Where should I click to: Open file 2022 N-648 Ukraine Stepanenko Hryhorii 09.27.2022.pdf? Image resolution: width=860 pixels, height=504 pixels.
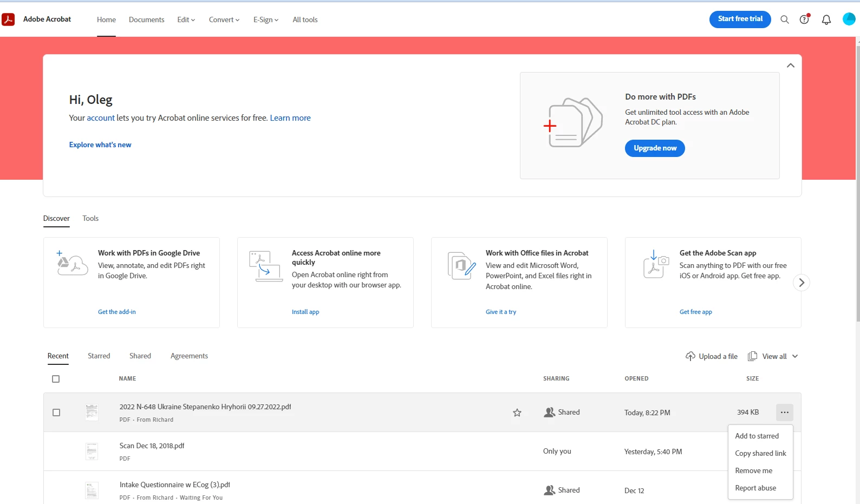[x=205, y=407]
